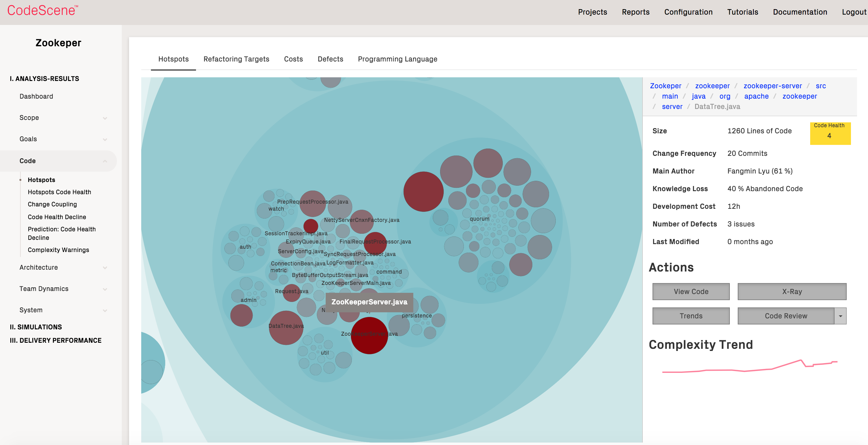Expand the Architecture section chevron
The image size is (868, 445).
click(x=105, y=268)
